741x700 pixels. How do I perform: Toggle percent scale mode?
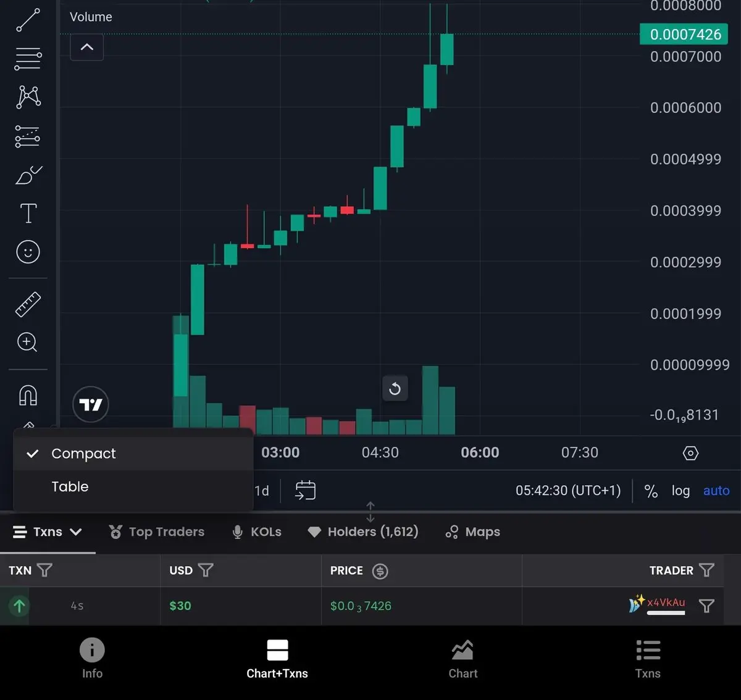tap(651, 491)
